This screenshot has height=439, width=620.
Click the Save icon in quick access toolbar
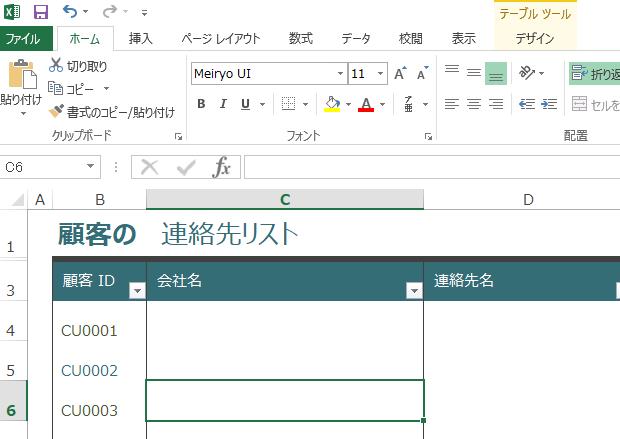pos(41,12)
